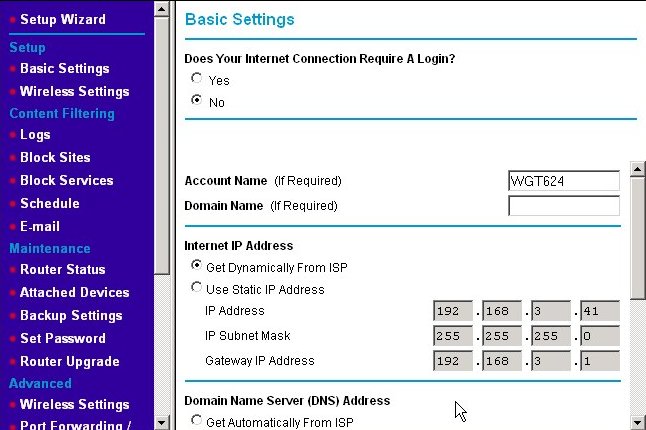Go to Block Sites
The image size is (646, 430).
(x=55, y=157)
